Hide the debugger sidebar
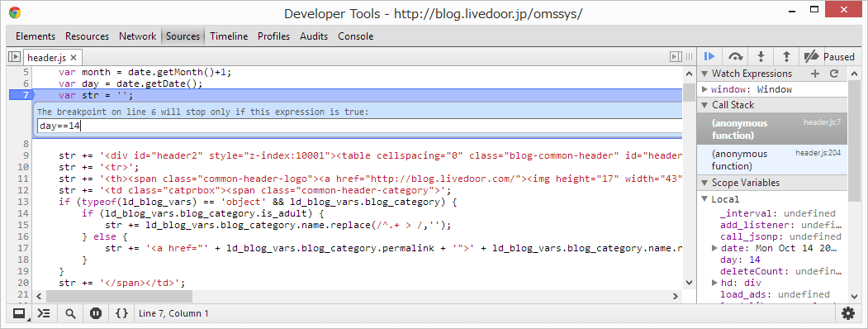The image size is (868, 329). pyautogui.click(x=675, y=56)
